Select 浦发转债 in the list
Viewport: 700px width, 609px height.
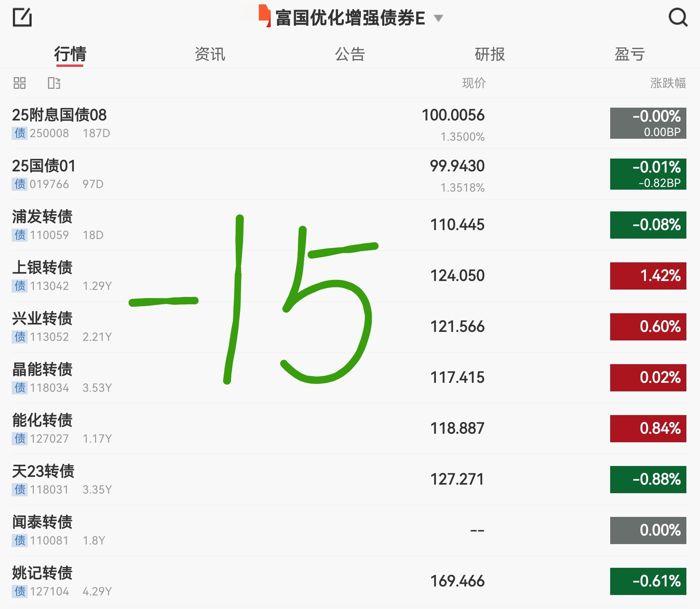[350, 225]
